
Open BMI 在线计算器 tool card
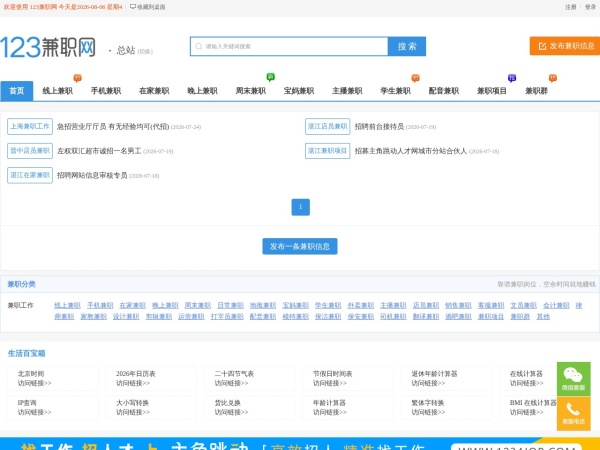(528, 408)
